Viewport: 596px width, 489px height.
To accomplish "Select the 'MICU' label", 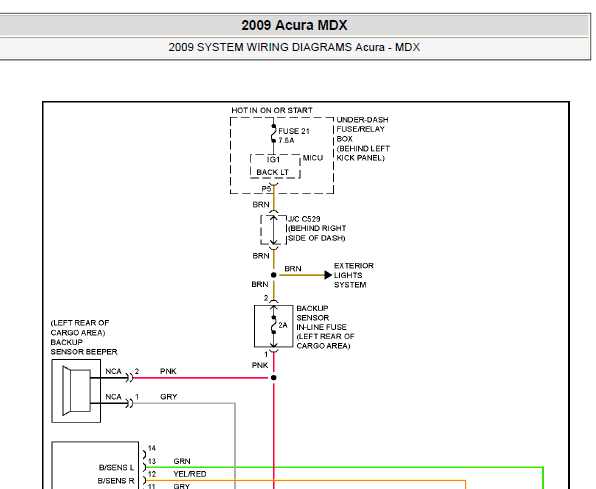I will pos(313,158).
